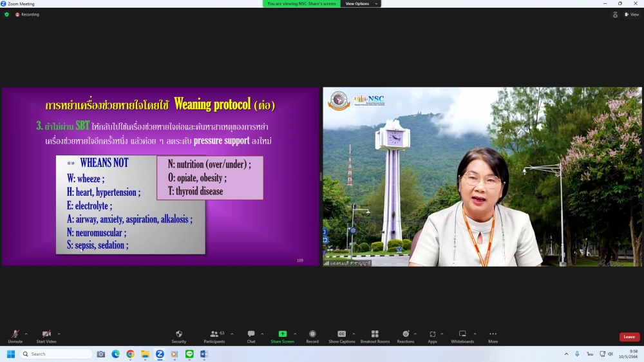Click the green Share Screen icon
Screen dimensions: 644x362
(x=282, y=334)
